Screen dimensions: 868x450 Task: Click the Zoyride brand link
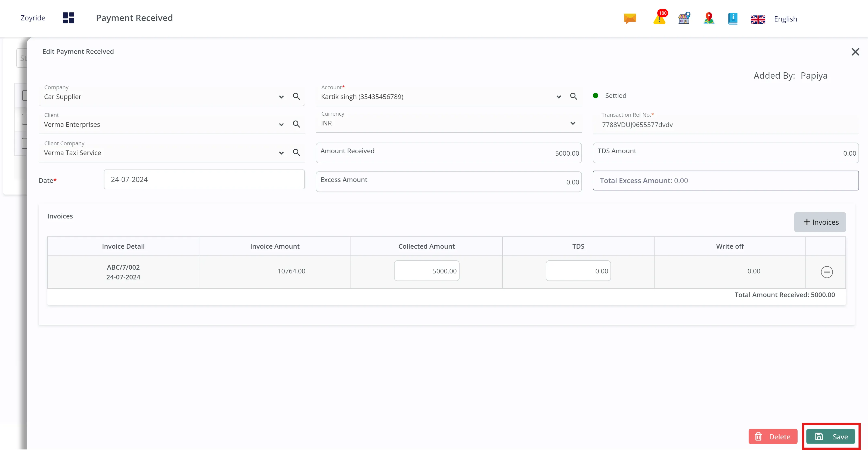pos(33,18)
